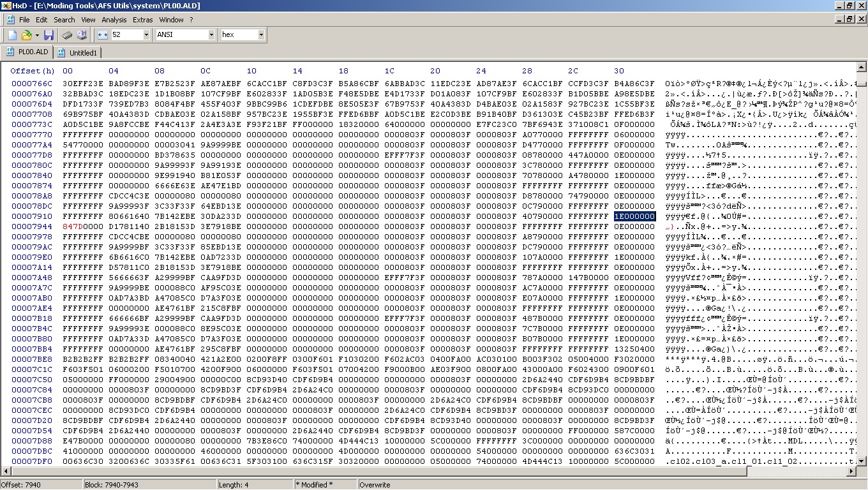Minimize the inner document window

click(839, 20)
